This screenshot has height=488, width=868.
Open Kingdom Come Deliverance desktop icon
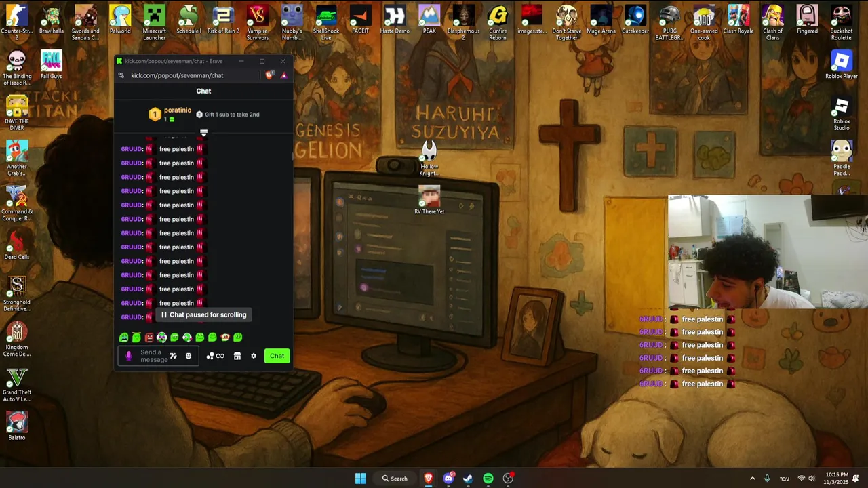[x=17, y=339]
